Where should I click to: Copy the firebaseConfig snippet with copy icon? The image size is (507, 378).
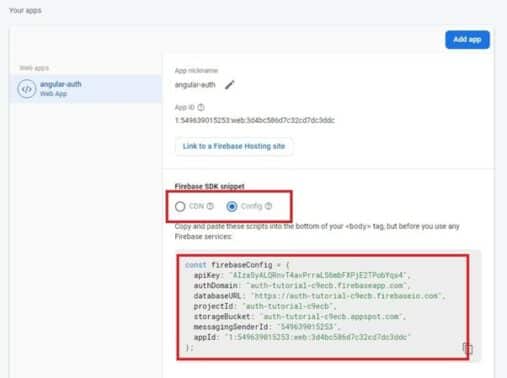pos(468,348)
